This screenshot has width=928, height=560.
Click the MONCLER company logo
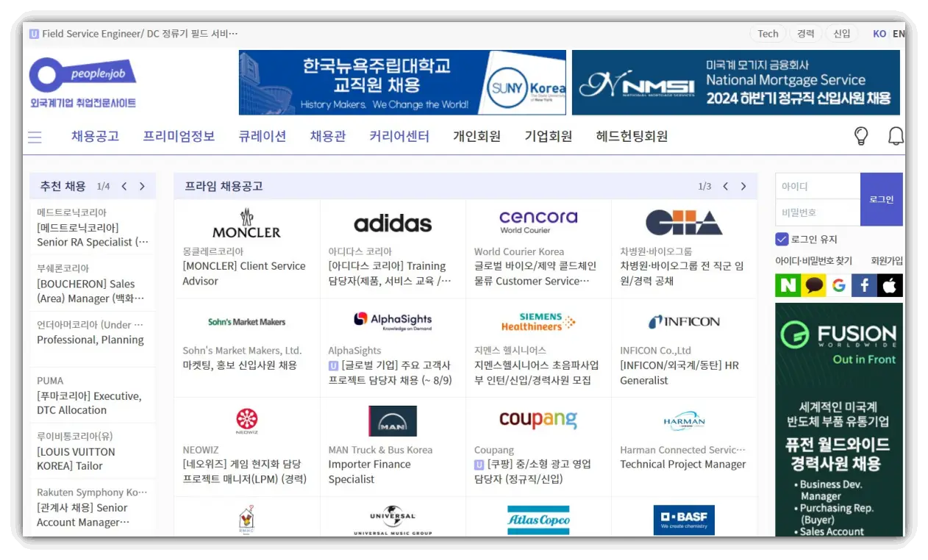coord(246,223)
